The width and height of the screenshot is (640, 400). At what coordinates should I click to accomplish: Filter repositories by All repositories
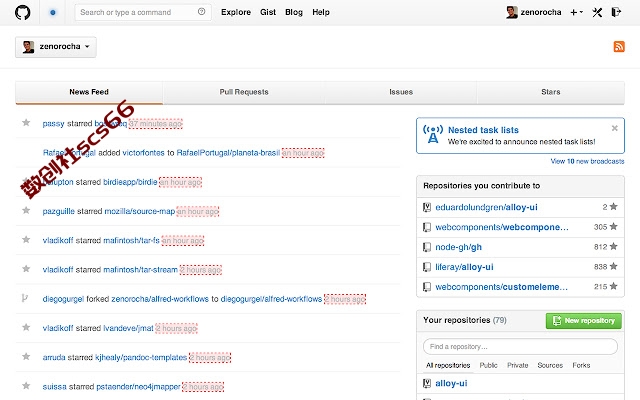point(448,365)
